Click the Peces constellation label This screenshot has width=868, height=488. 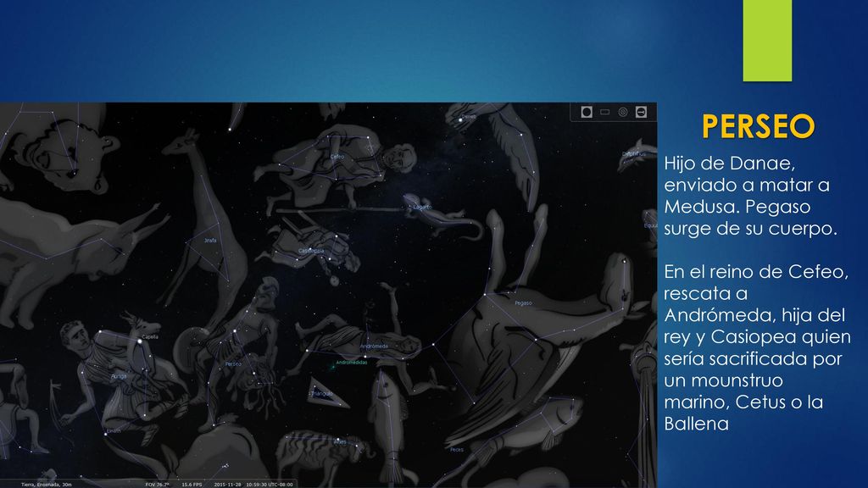(457, 450)
